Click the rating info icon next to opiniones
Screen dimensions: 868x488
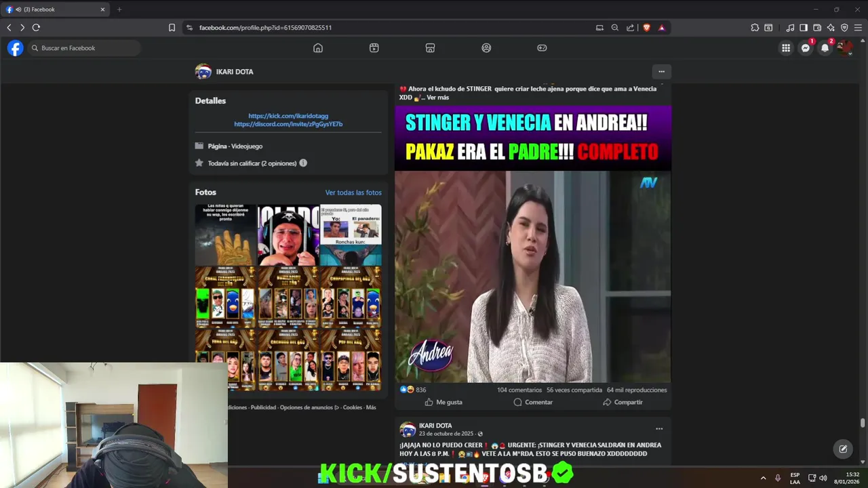303,163
